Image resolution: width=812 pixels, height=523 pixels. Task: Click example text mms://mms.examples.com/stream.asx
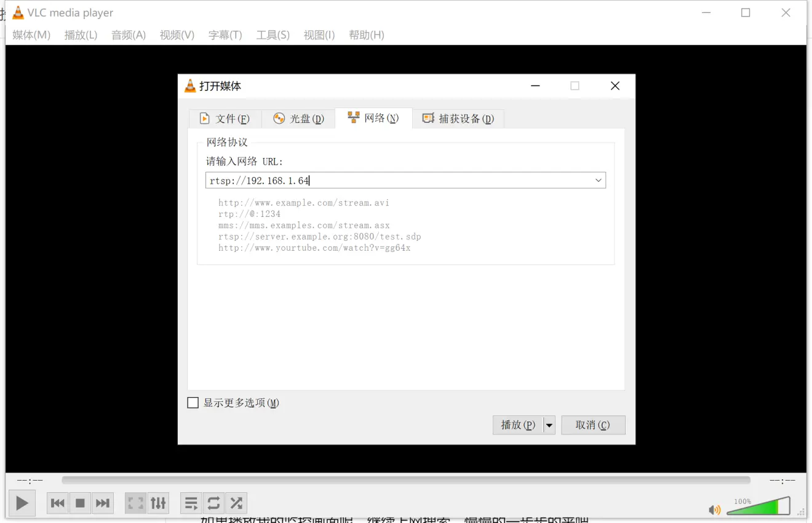pos(304,225)
